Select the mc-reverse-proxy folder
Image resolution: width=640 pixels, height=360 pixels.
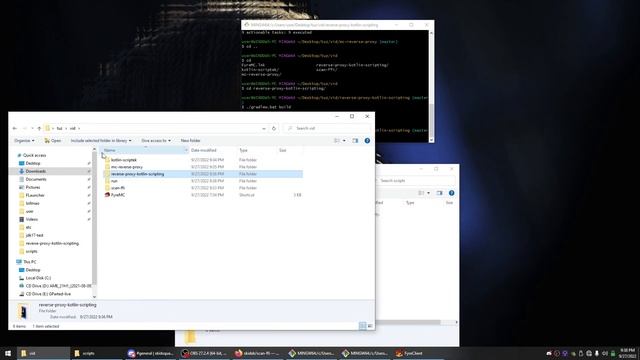coord(127,167)
